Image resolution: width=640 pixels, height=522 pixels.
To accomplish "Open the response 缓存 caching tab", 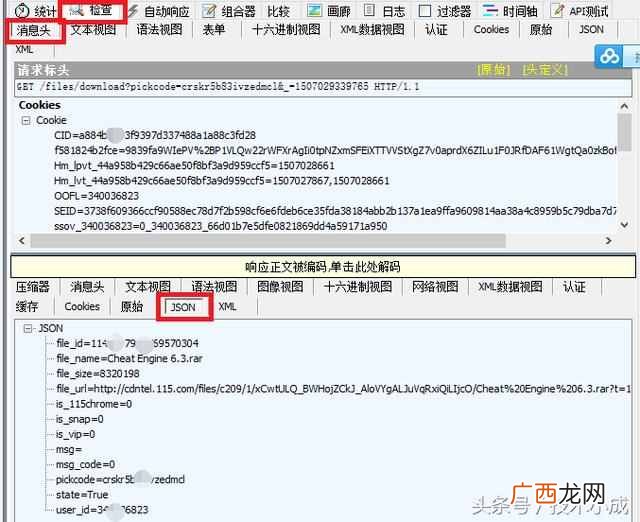I will (x=27, y=307).
